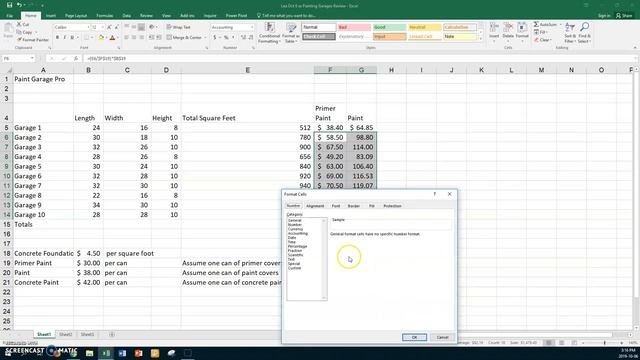The image size is (640, 360).
Task: Open the Accounting number format dropdown
Action: click(x=252, y=27)
